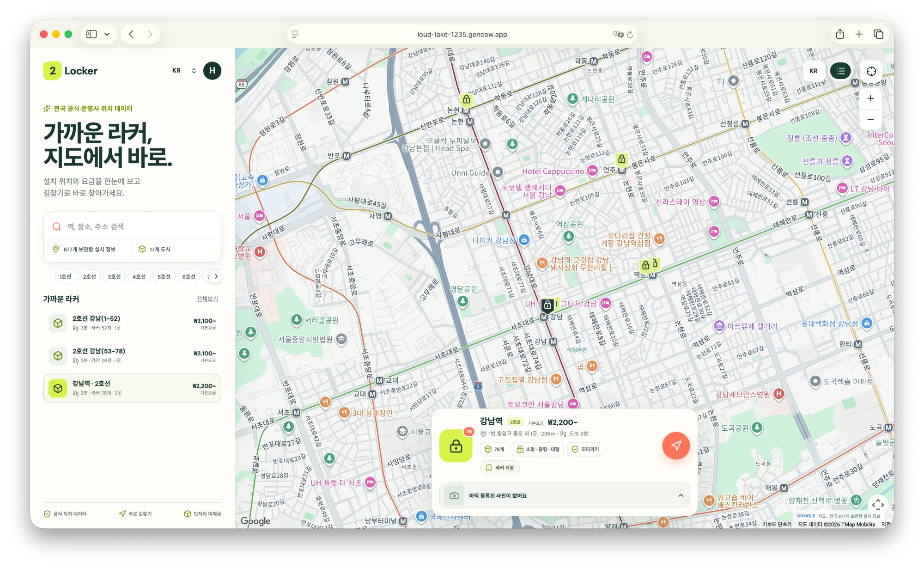This screenshot has width=924, height=568.
Task: Click the 소형·중형·대형 size tag
Action: 538,449
